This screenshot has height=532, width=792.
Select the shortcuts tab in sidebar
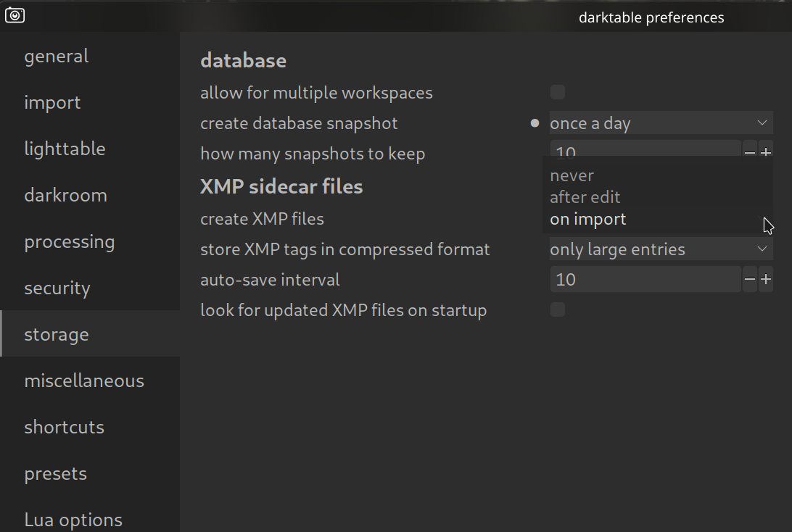click(x=64, y=428)
